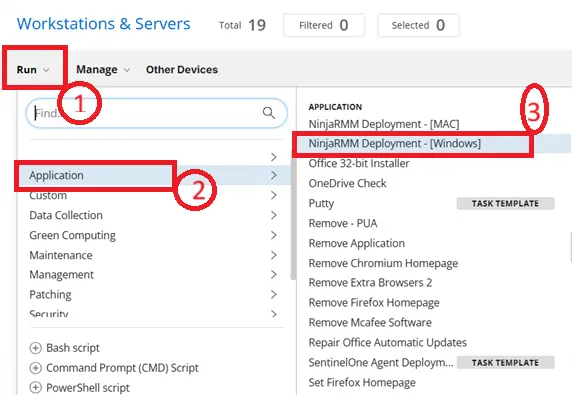Choose Office 32-bit Installer
The height and width of the screenshot is (395, 572).
[359, 163]
